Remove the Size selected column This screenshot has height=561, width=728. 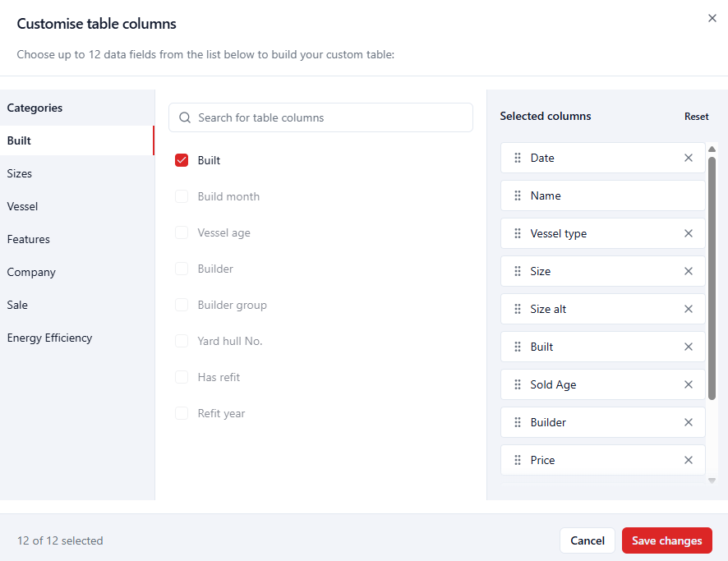[x=688, y=271]
